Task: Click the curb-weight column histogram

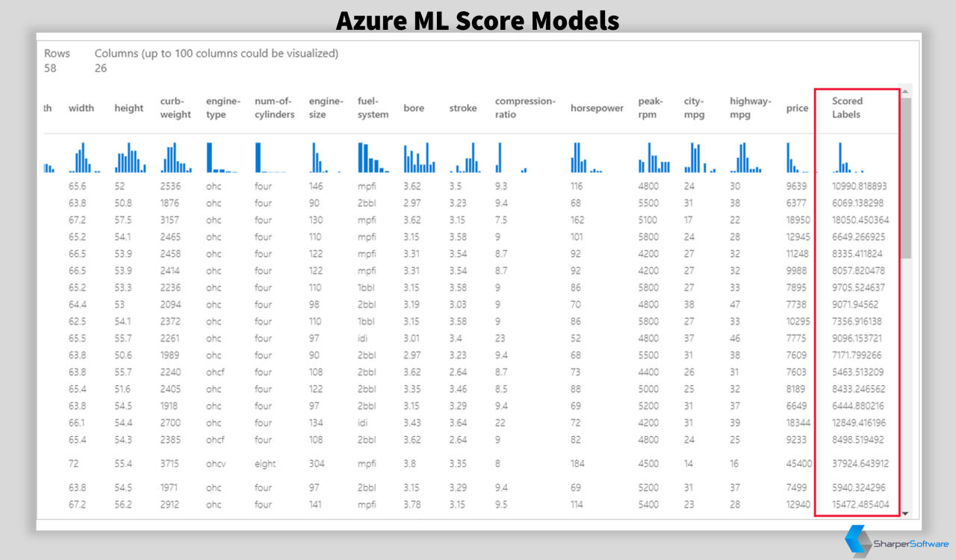Action: 176,158
